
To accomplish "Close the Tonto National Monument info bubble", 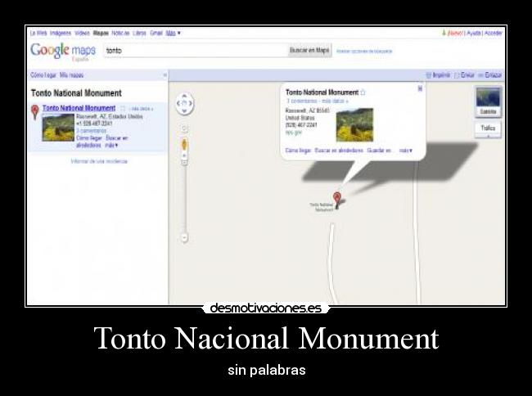I will (x=420, y=88).
